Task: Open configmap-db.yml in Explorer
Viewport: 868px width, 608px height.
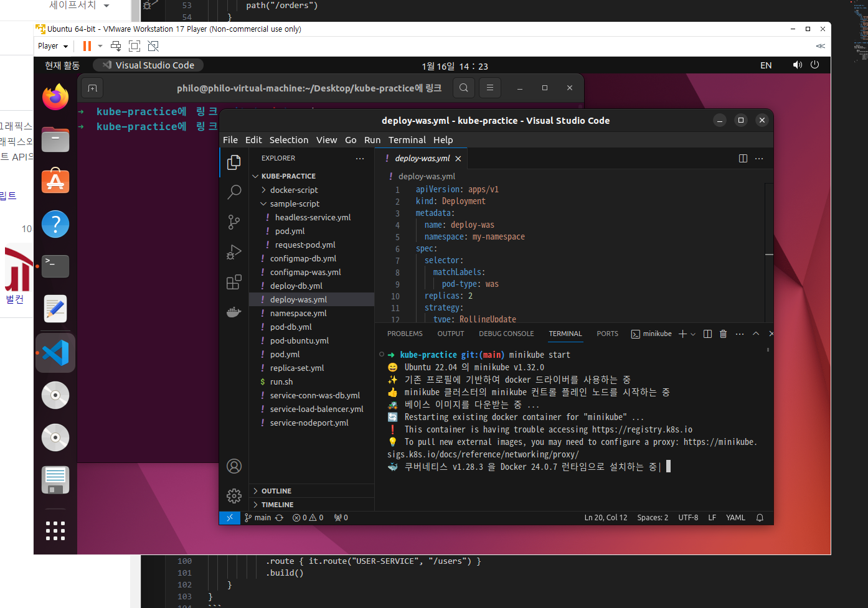Action: click(x=311, y=258)
